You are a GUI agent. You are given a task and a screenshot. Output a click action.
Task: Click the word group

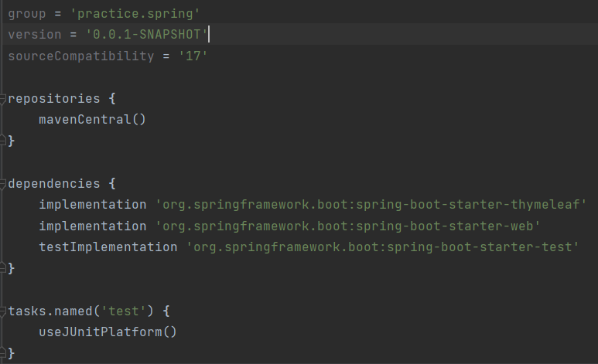(27, 14)
